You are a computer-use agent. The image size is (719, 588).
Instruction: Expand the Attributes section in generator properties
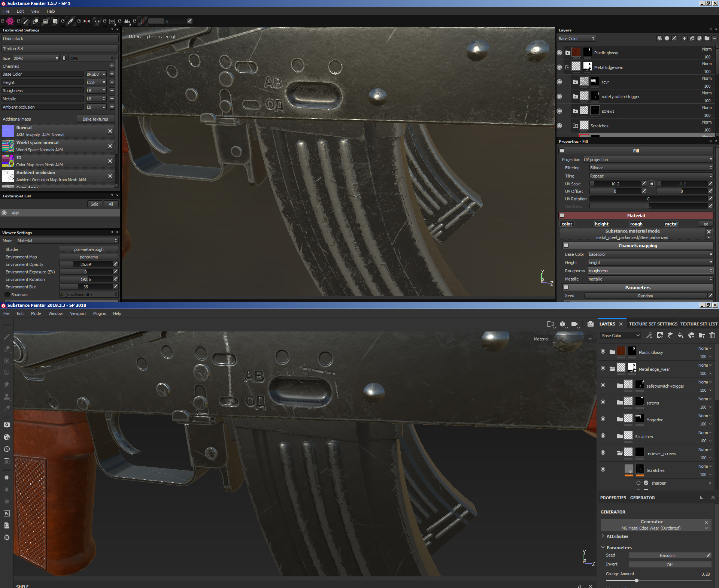pos(617,536)
